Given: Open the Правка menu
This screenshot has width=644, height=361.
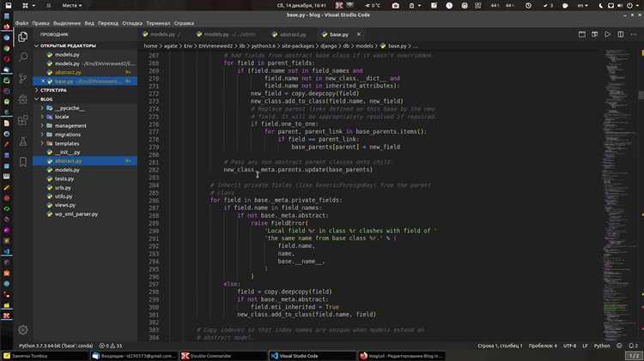Looking at the screenshot, I should point(40,23).
